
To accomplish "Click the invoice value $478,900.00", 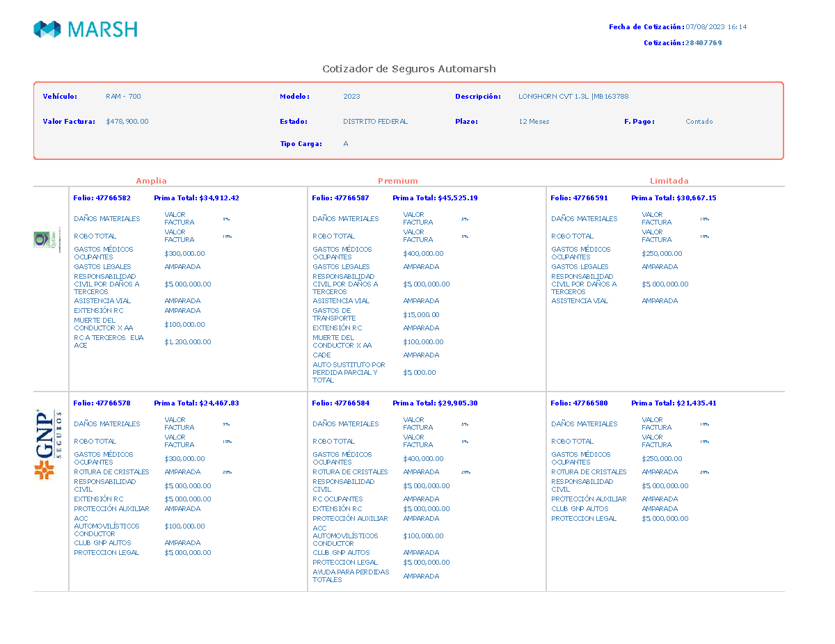I will point(127,122).
